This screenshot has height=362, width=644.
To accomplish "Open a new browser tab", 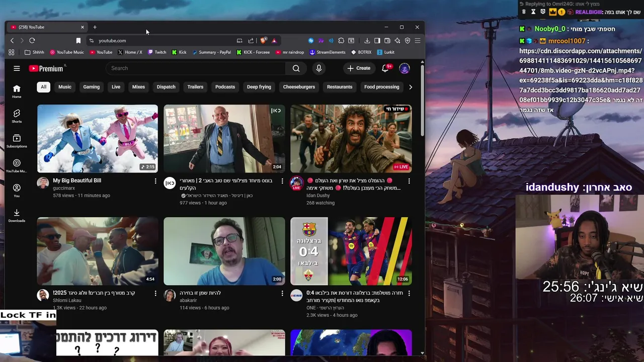I will coord(95,27).
